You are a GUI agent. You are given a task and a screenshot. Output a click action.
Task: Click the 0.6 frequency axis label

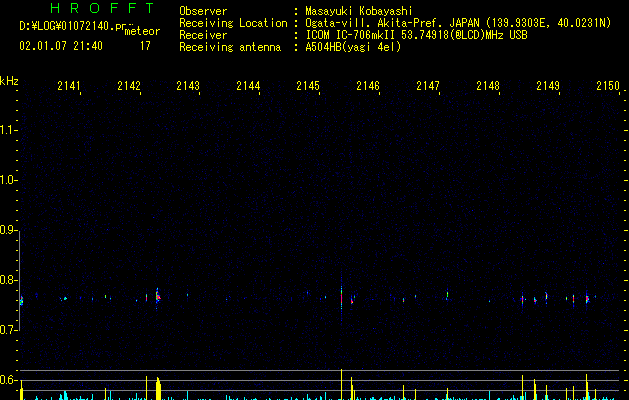tap(8, 380)
